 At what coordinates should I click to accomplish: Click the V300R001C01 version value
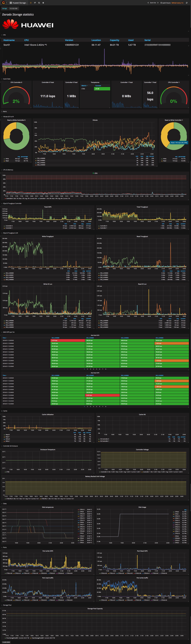click(x=72, y=45)
